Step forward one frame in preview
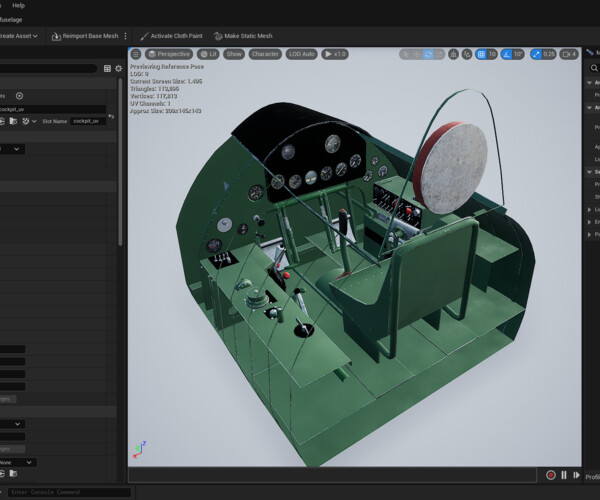 [x=575, y=475]
